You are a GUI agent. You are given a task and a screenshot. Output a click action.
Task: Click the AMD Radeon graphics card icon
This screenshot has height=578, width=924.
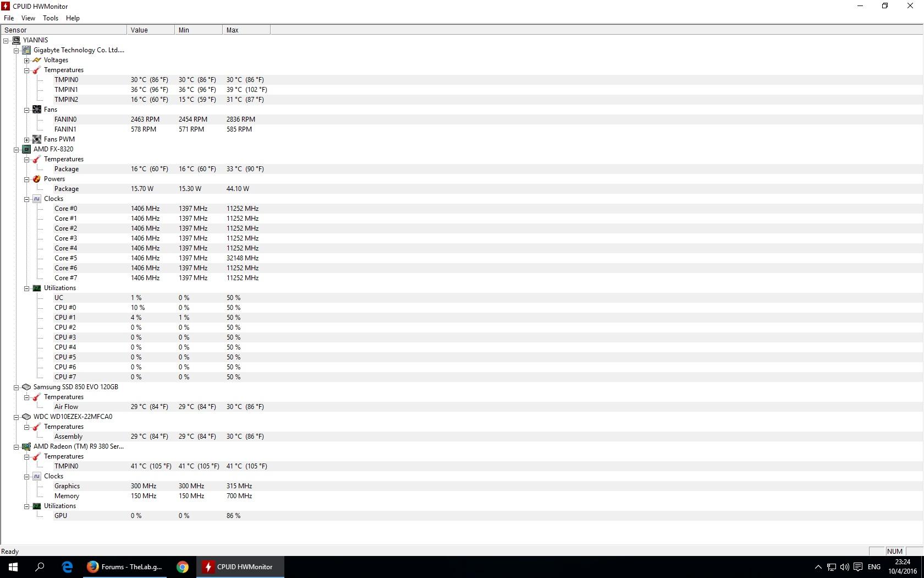click(26, 446)
